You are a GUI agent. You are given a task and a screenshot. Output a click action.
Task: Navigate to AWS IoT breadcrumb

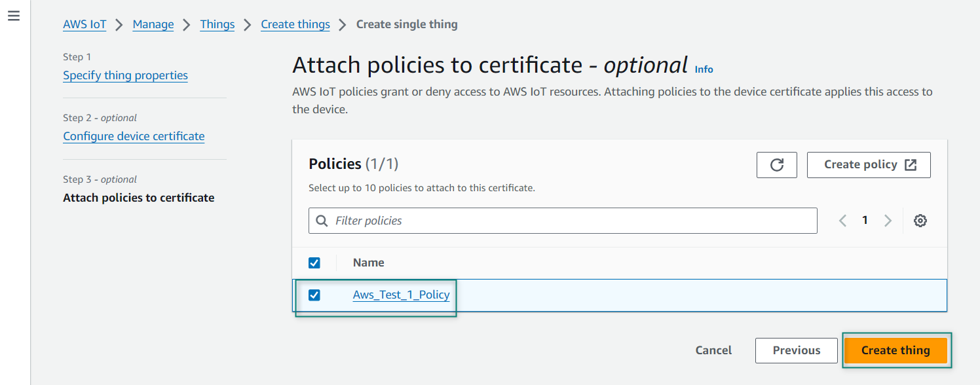[x=85, y=24]
